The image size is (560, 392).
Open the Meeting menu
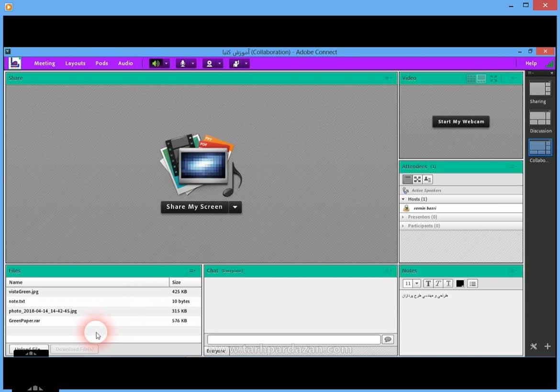coord(45,64)
